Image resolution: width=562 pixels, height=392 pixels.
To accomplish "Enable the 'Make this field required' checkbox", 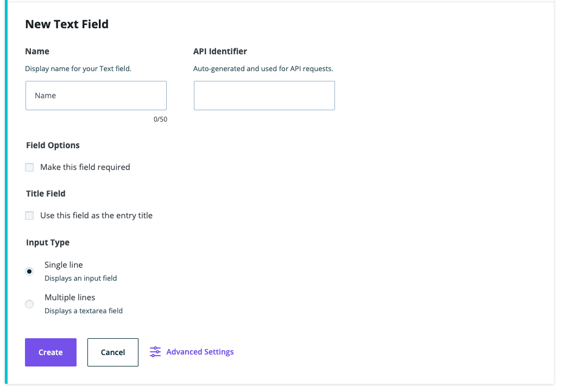I will pyautogui.click(x=29, y=167).
